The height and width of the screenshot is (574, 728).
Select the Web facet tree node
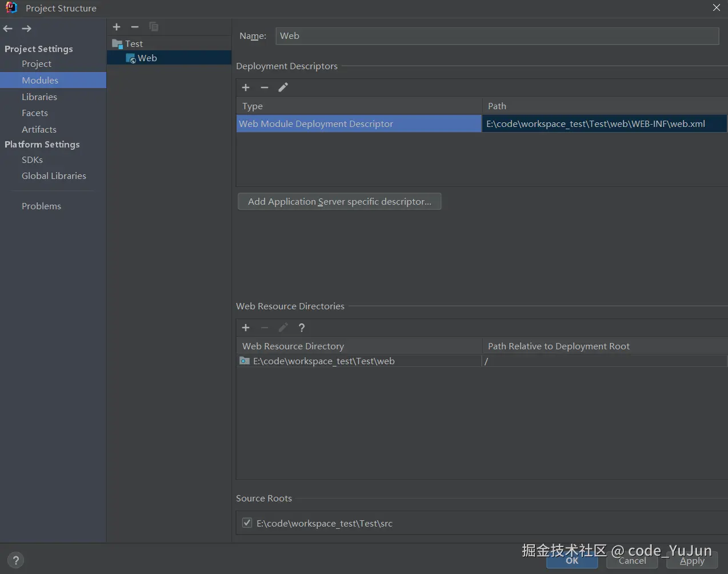[147, 58]
